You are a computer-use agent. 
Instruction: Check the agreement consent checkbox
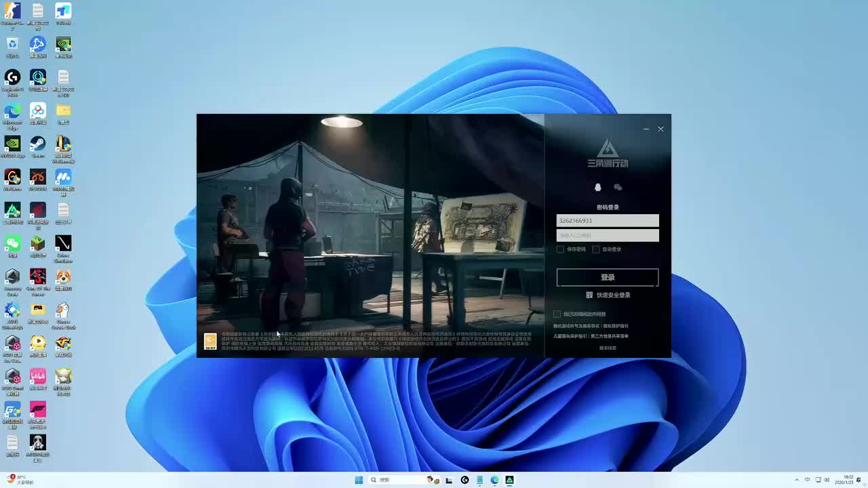coord(557,314)
